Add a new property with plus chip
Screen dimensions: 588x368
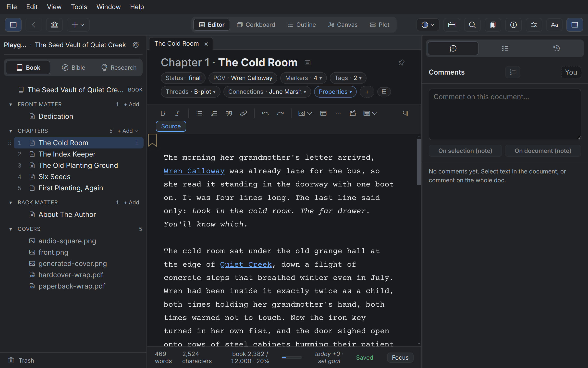tap(367, 92)
